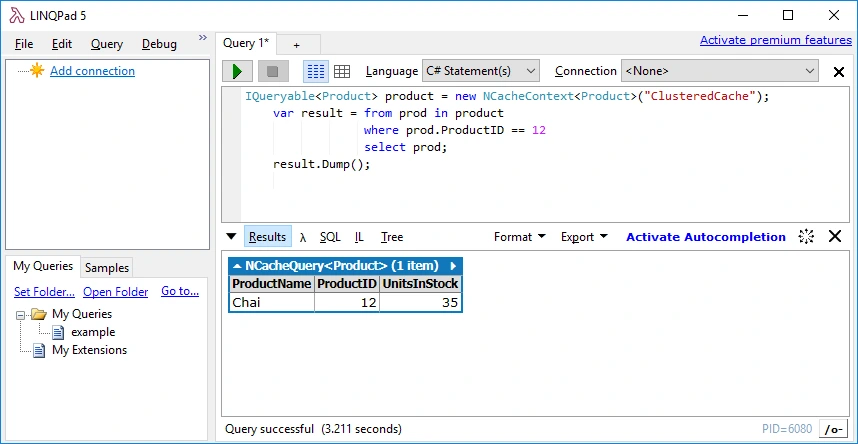Open the Format dropdown menu
Screen dimensions: 858x444
click(520, 237)
